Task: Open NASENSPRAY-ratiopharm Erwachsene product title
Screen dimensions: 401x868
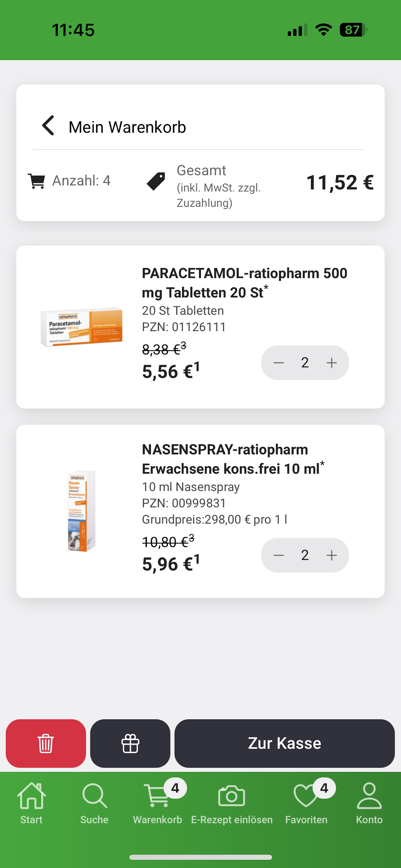Action: click(232, 459)
